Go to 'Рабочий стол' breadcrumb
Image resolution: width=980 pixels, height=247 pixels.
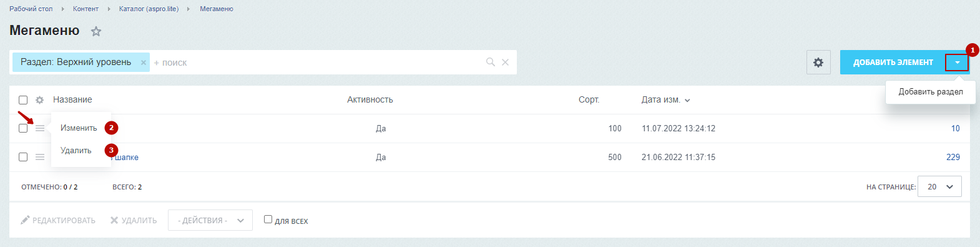pyautogui.click(x=31, y=9)
